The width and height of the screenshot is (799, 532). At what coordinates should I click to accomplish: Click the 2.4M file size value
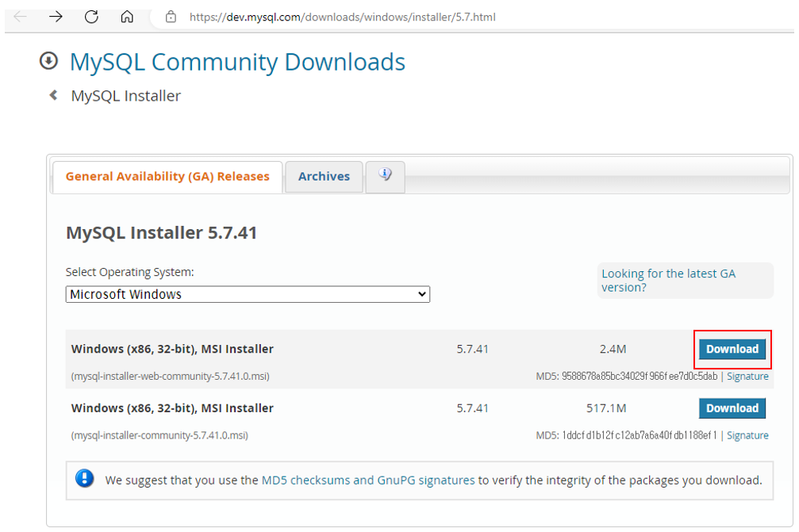coord(613,349)
